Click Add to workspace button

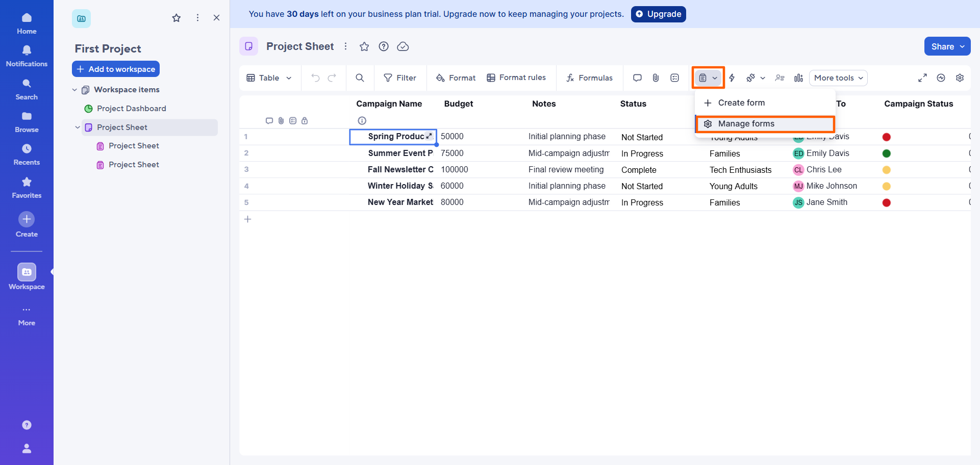(116, 69)
